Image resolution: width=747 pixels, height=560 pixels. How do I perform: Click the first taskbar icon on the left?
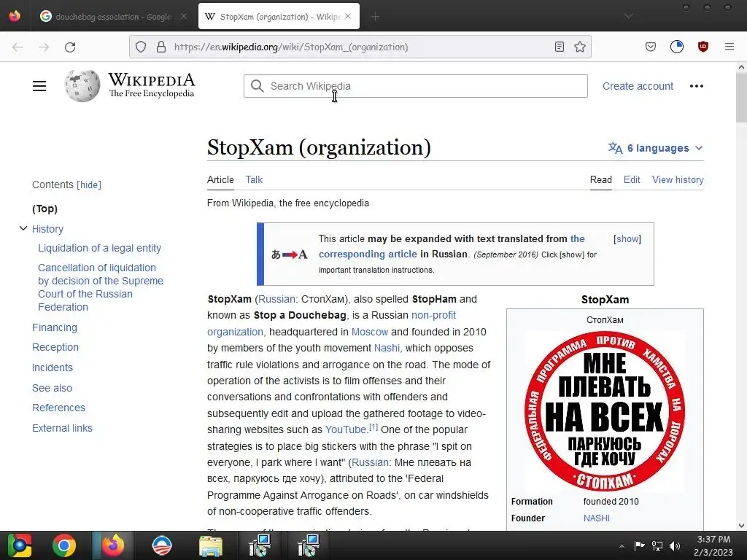[x=19, y=545]
